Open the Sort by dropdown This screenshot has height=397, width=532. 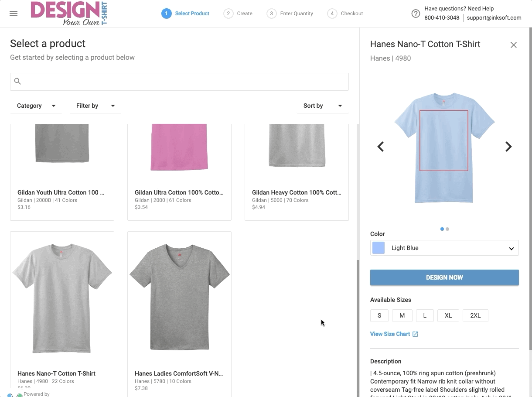pyautogui.click(x=323, y=106)
